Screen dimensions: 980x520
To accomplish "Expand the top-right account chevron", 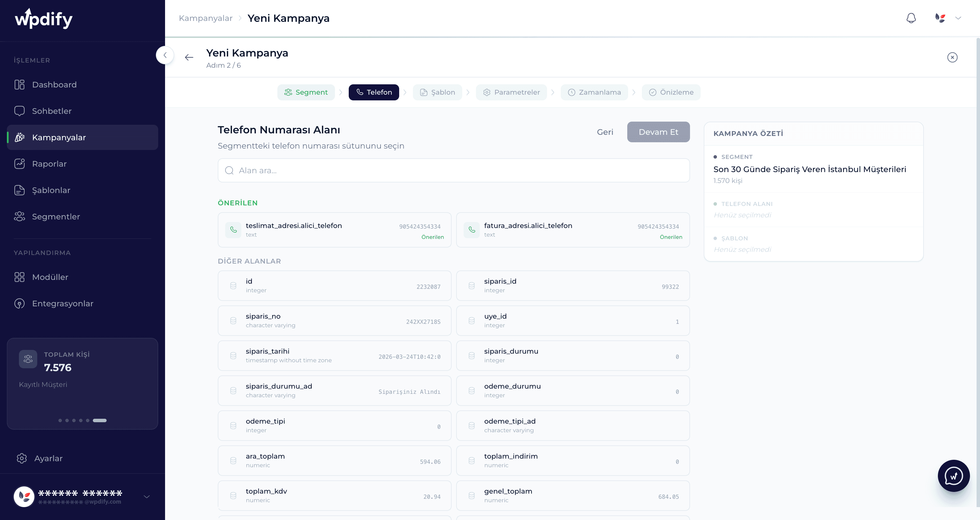I will point(958,18).
